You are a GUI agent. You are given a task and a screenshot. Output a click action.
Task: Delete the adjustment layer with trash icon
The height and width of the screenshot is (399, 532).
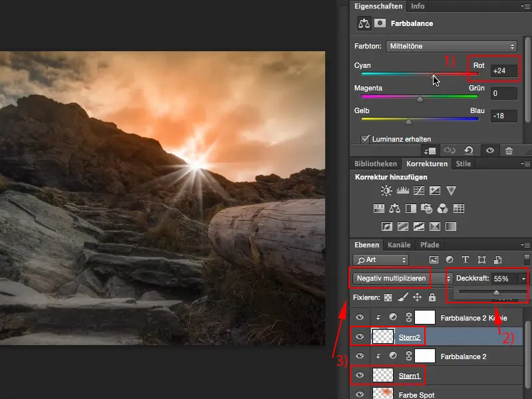(x=509, y=151)
